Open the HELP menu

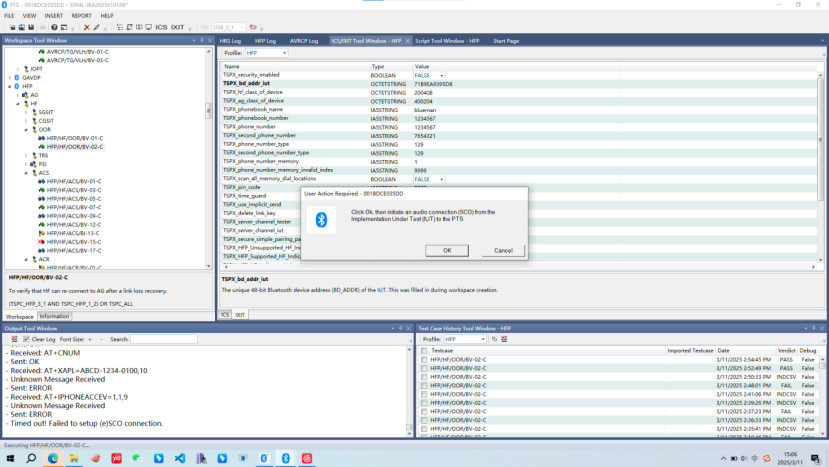pyautogui.click(x=107, y=16)
